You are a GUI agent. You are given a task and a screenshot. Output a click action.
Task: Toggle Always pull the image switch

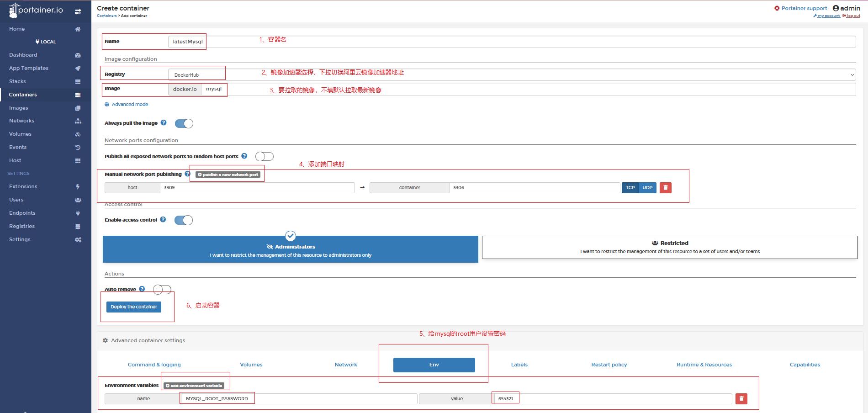click(x=184, y=124)
